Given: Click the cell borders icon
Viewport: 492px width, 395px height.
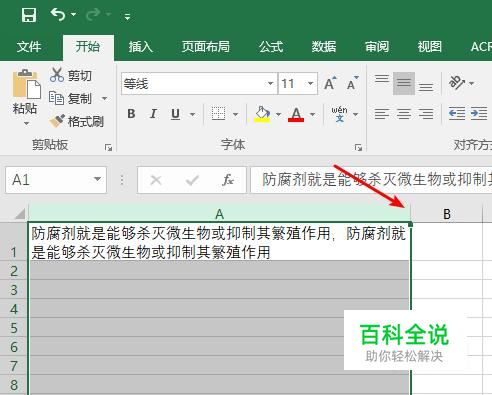Looking at the screenshot, I should (x=219, y=114).
